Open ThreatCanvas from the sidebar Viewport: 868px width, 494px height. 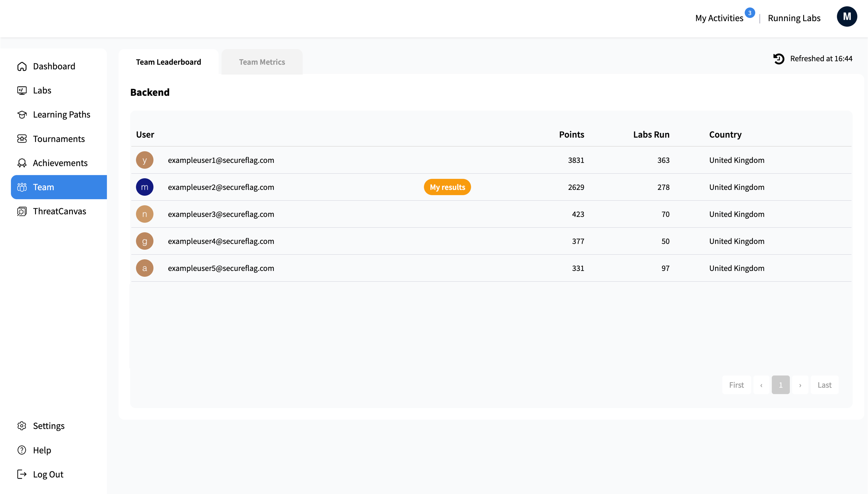[x=59, y=211]
